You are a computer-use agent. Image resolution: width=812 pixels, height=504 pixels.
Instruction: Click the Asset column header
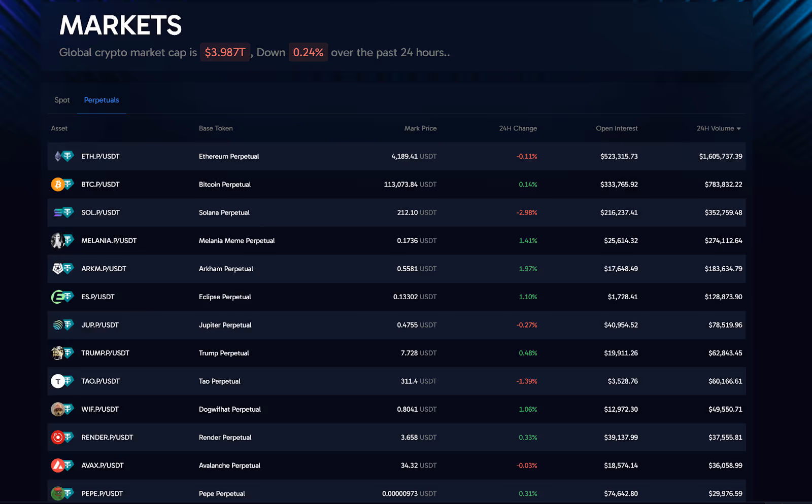tap(59, 128)
